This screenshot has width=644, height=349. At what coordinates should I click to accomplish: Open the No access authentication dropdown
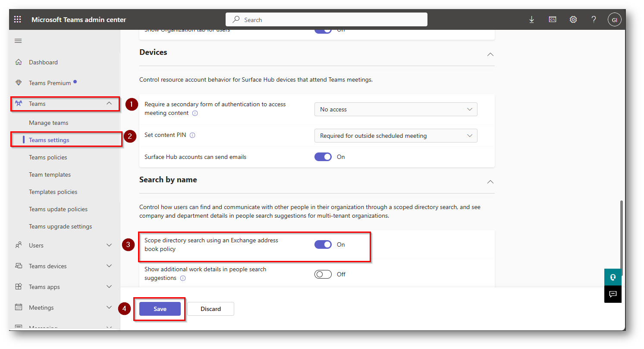[x=396, y=109]
